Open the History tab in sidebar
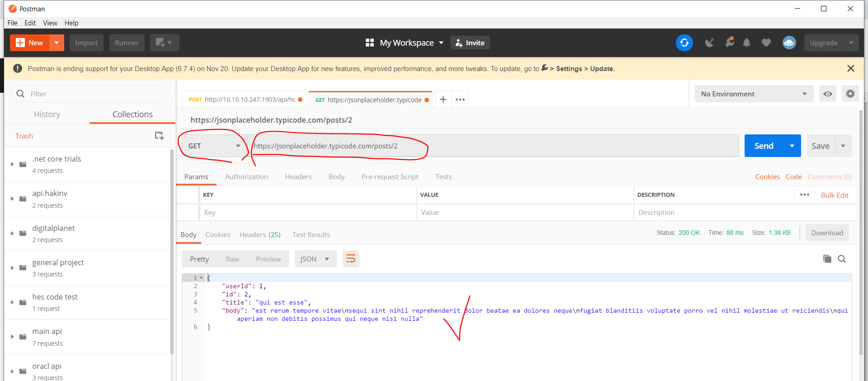Image resolution: width=868 pixels, height=381 pixels. point(47,114)
